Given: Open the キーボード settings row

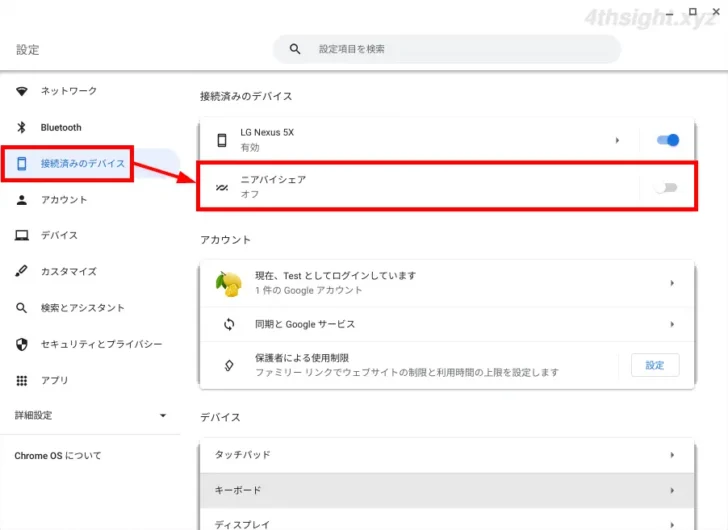Looking at the screenshot, I should coord(447,491).
